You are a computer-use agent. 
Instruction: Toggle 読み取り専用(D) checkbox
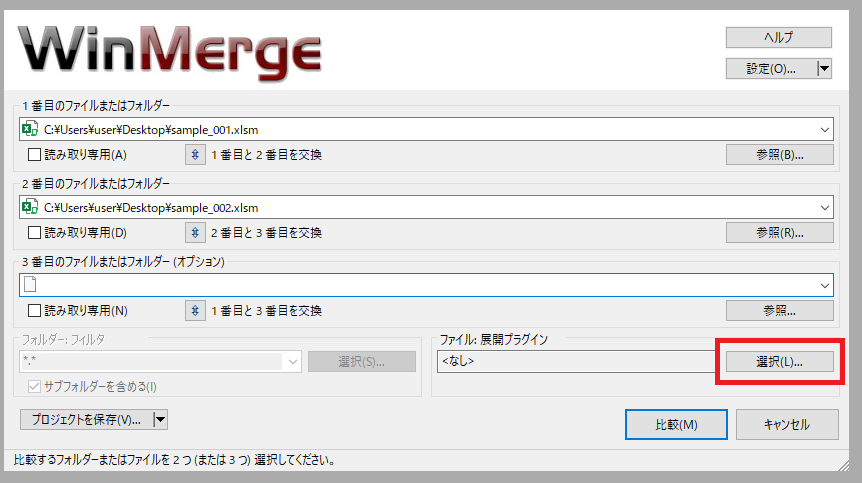tap(34, 233)
